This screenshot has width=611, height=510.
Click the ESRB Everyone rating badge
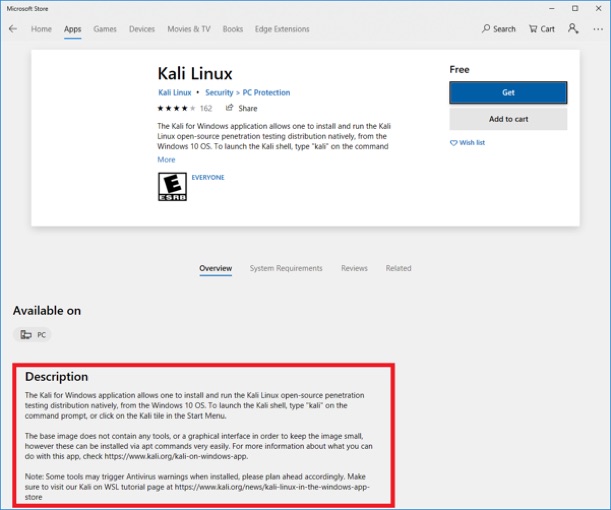(172, 186)
